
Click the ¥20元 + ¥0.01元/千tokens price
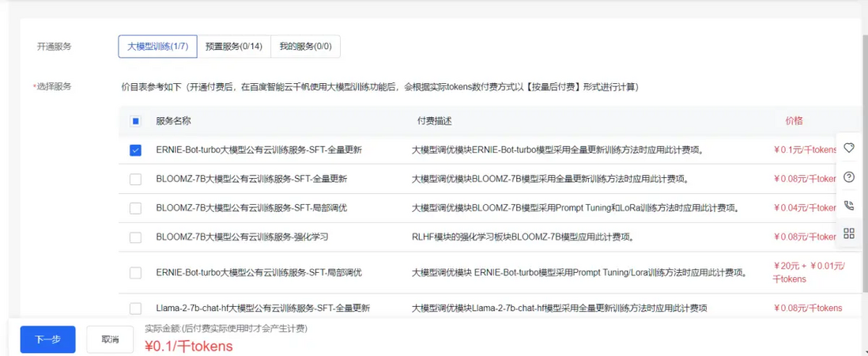point(809,272)
